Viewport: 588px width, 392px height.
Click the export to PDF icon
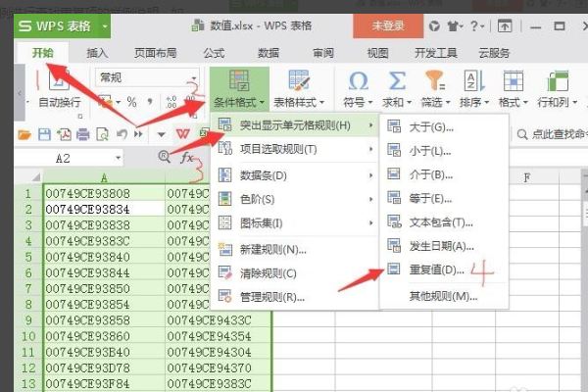coord(64,134)
